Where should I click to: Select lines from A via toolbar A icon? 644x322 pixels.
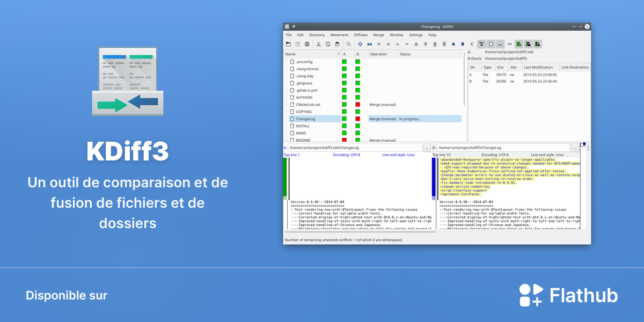[453, 44]
